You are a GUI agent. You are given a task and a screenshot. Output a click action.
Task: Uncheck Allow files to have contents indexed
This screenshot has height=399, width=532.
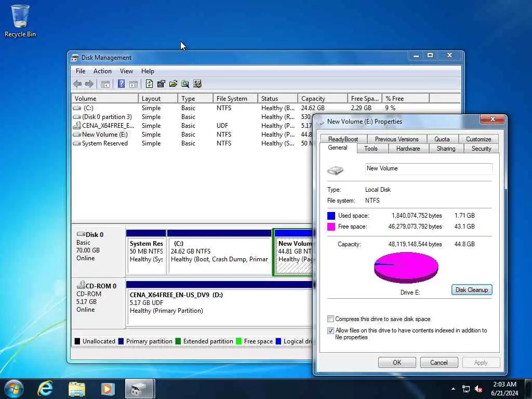(330, 330)
